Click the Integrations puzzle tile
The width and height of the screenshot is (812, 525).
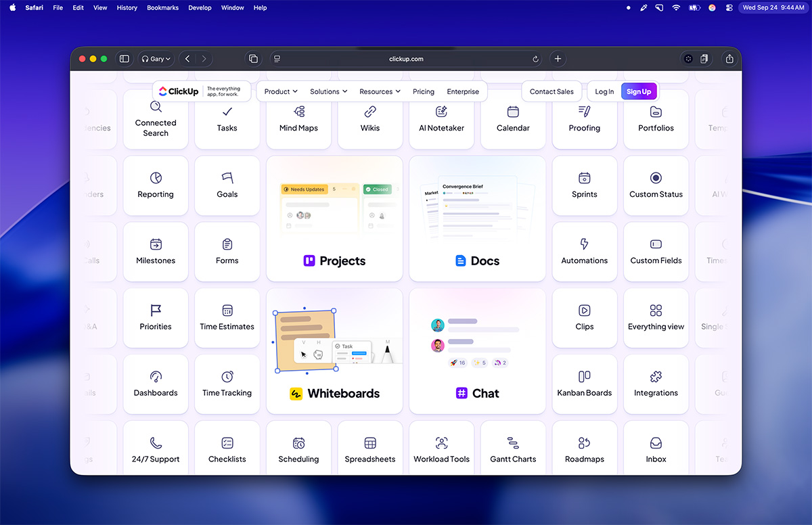click(x=656, y=384)
